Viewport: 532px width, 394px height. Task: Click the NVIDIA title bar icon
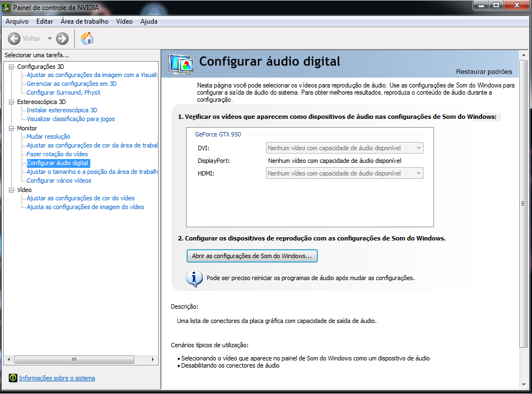(6, 7)
